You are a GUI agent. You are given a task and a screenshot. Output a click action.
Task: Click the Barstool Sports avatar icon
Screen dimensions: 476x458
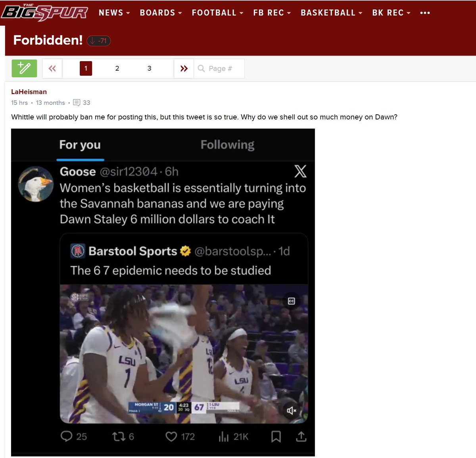coord(78,251)
